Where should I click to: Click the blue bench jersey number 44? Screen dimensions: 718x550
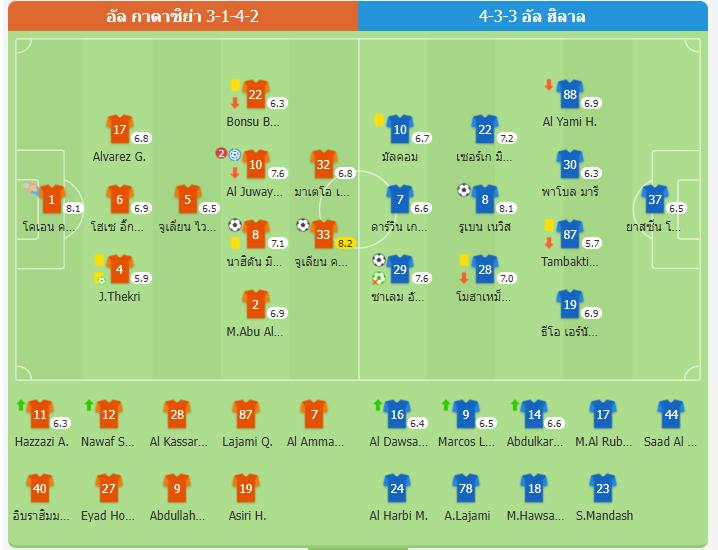(671, 414)
